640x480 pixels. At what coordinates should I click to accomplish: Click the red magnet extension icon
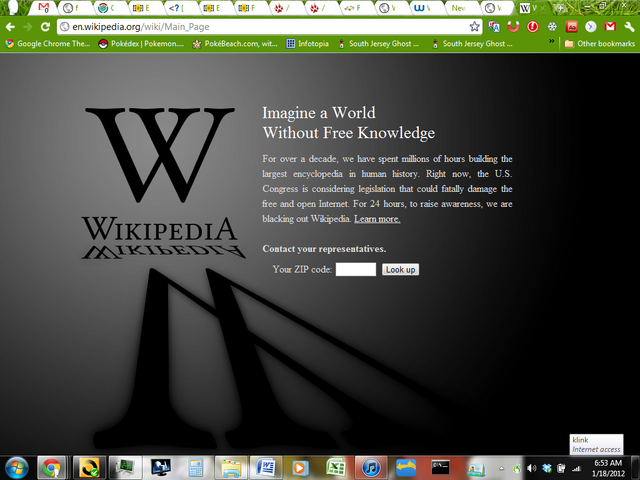point(513,27)
